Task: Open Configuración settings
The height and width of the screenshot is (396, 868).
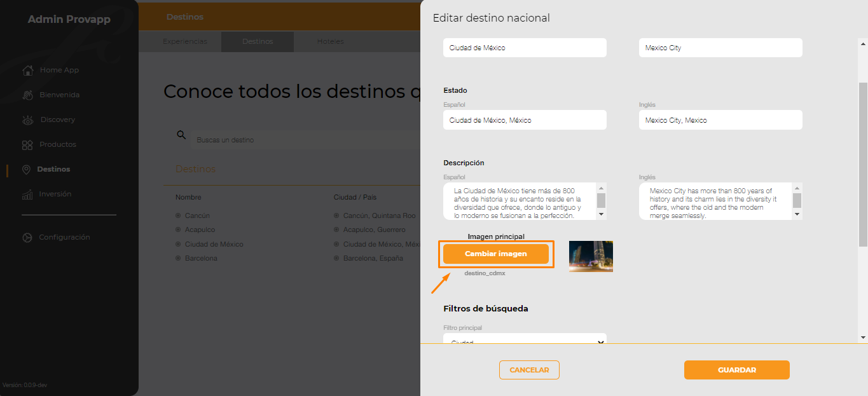Action: pyautogui.click(x=64, y=237)
